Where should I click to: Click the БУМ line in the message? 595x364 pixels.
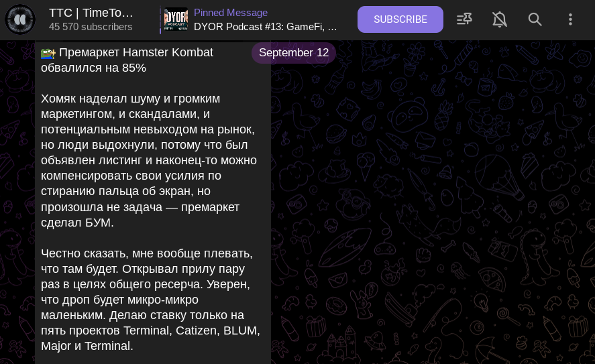point(77,223)
